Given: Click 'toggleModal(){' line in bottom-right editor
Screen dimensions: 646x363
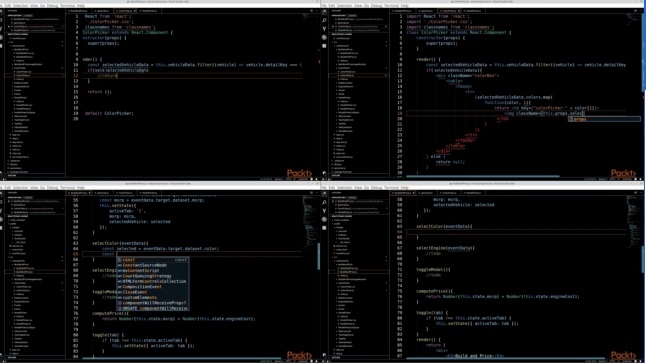Looking at the screenshot, I should click(433, 269).
